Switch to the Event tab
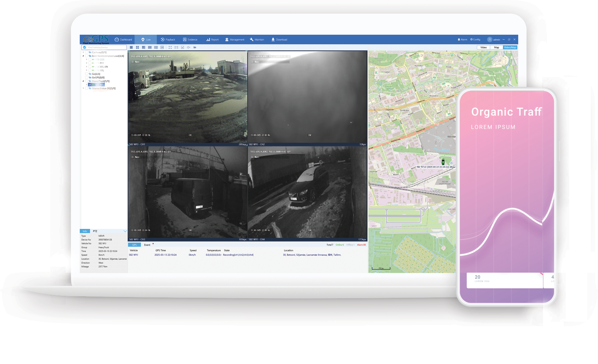The image size is (598, 364). pyautogui.click(x=147, y=245)
